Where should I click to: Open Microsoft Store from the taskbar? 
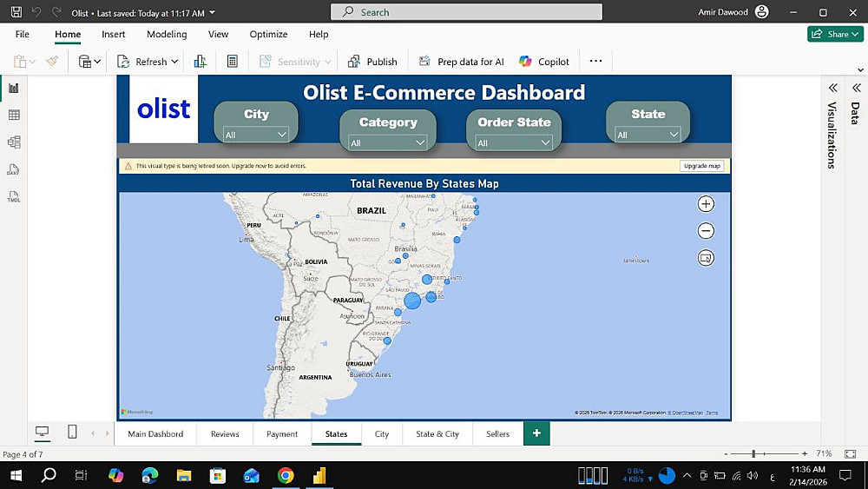point(218,475)
